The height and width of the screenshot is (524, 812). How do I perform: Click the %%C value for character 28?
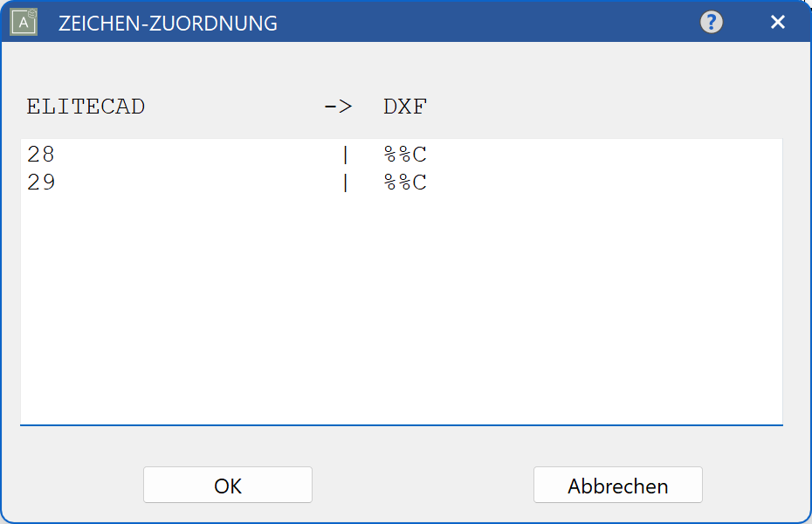pyautogui.click(x=407, y=154)
